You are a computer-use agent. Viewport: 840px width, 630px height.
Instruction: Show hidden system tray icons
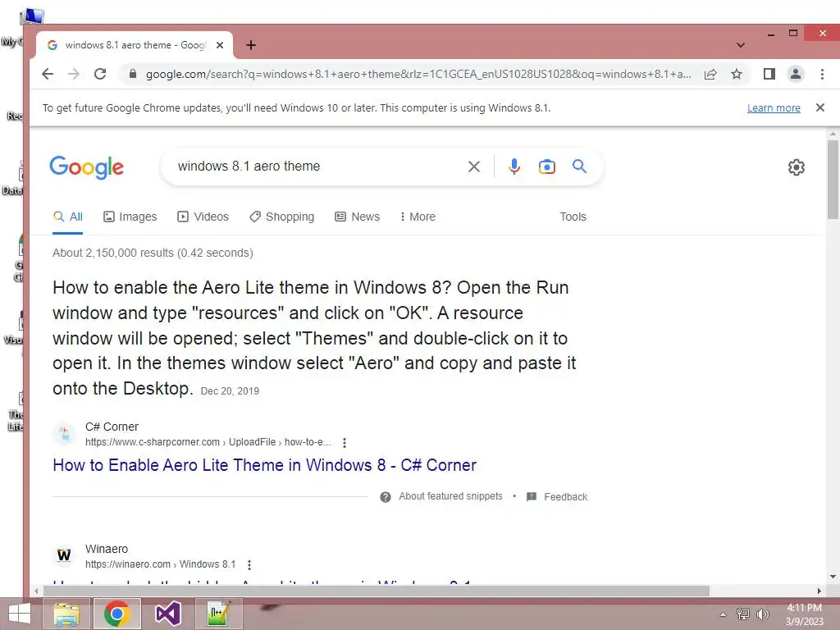coord(723,614)
